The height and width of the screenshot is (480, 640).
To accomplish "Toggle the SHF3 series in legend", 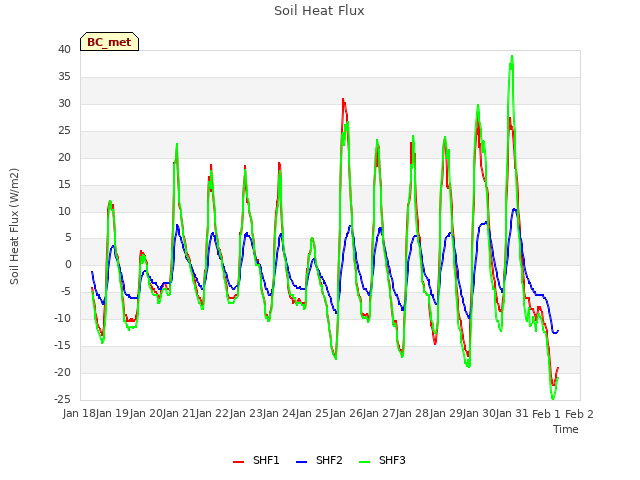I will click(x=382, y=460).
